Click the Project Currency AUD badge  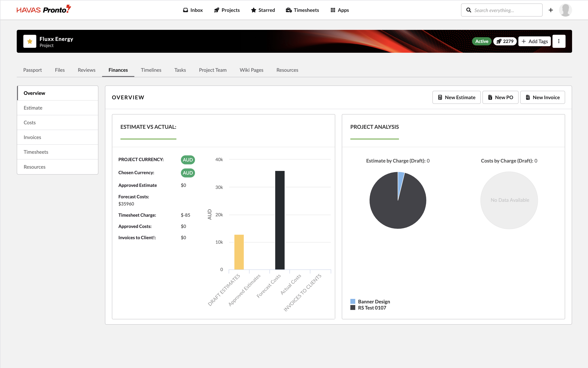coord(188,160)
